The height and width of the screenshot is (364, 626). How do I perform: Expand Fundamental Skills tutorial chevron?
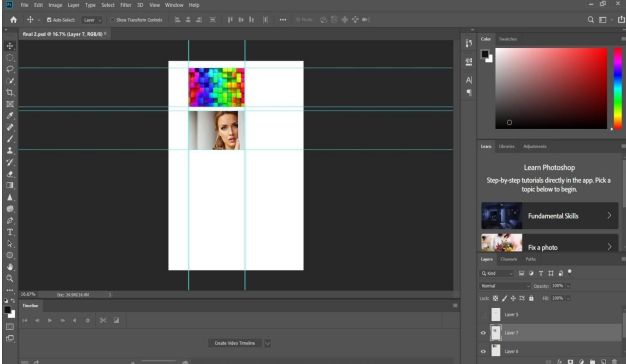609,216
